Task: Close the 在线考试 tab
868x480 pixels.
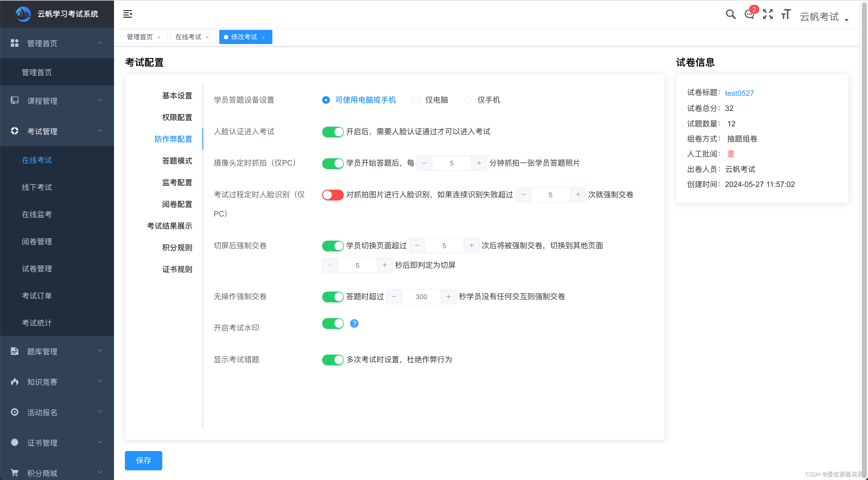Action: tap(207, 37)
